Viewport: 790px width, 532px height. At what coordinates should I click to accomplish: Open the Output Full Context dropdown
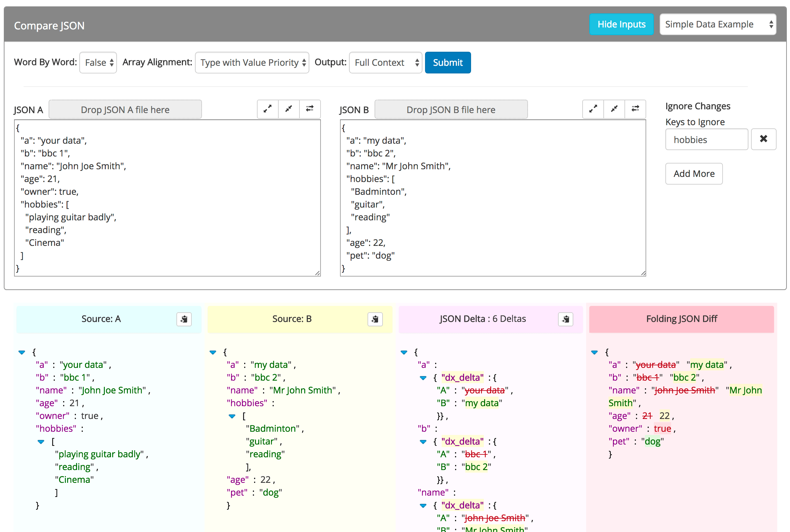pyautogui.click(x=385, y=63)
